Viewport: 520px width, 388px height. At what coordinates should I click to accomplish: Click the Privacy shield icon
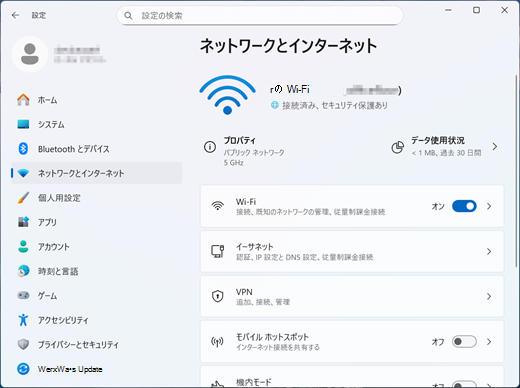tap(23, 344)
